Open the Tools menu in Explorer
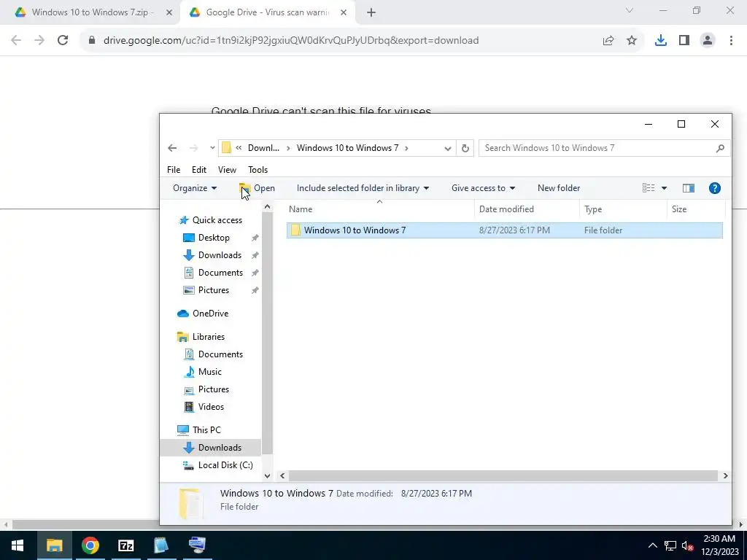Screen dimensions: 747x560 pos(258,170)
